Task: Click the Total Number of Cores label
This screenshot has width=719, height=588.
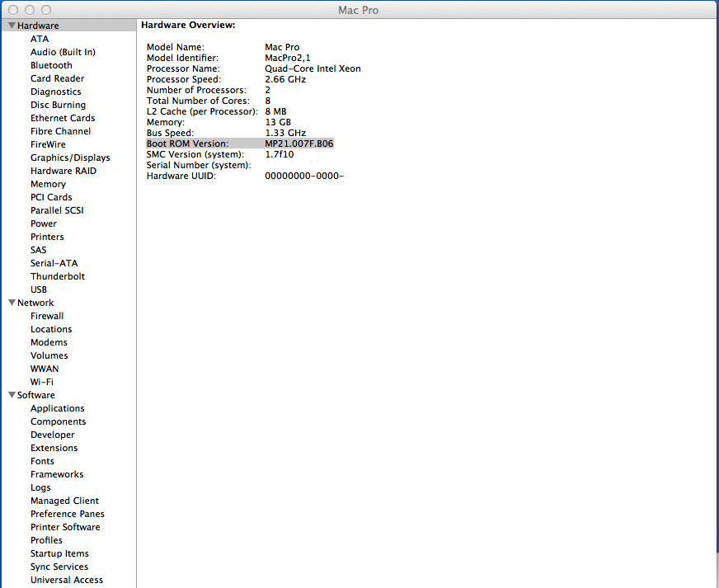Action: tap(198, 101)
